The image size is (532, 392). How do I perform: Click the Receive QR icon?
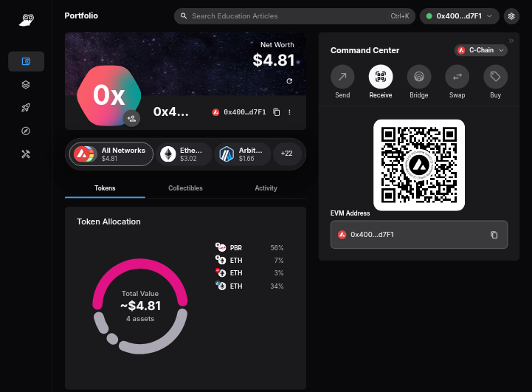tap(381, 77)
